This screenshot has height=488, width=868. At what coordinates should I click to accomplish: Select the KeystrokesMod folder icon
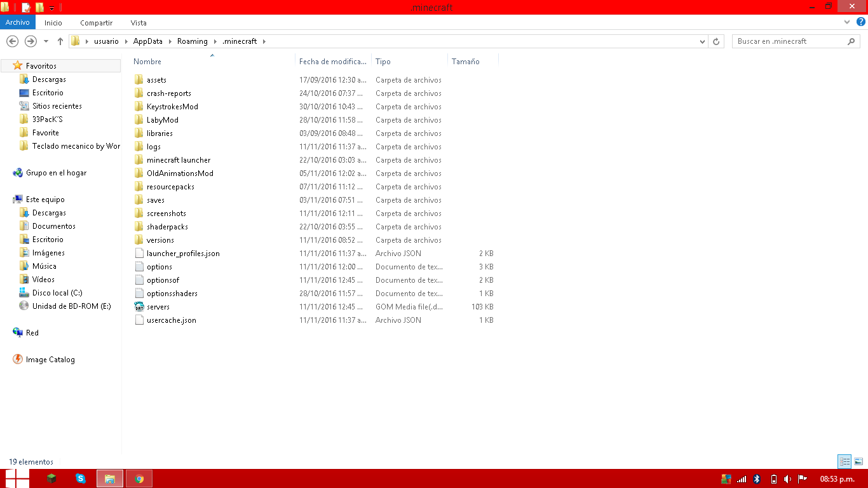(x=140, y=107)
